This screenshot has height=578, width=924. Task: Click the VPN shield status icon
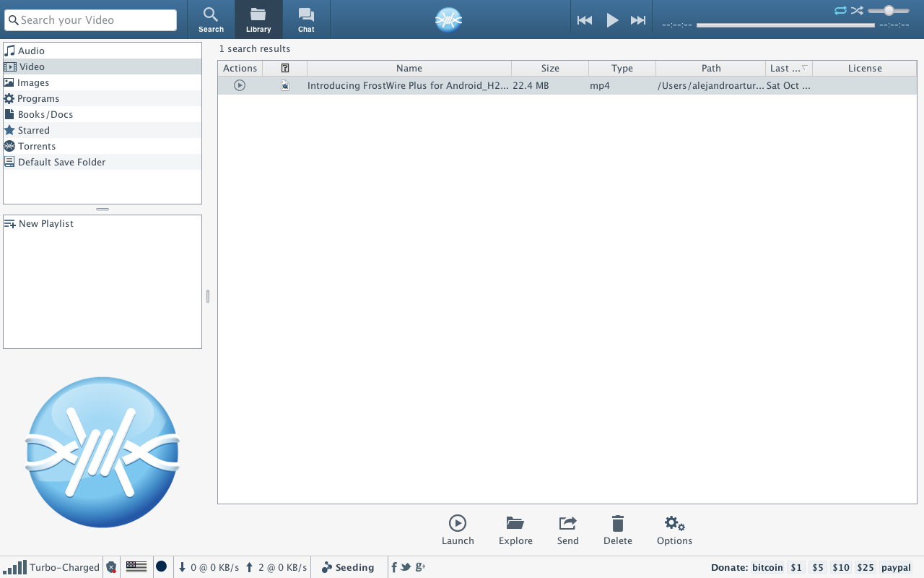(111, 567)
